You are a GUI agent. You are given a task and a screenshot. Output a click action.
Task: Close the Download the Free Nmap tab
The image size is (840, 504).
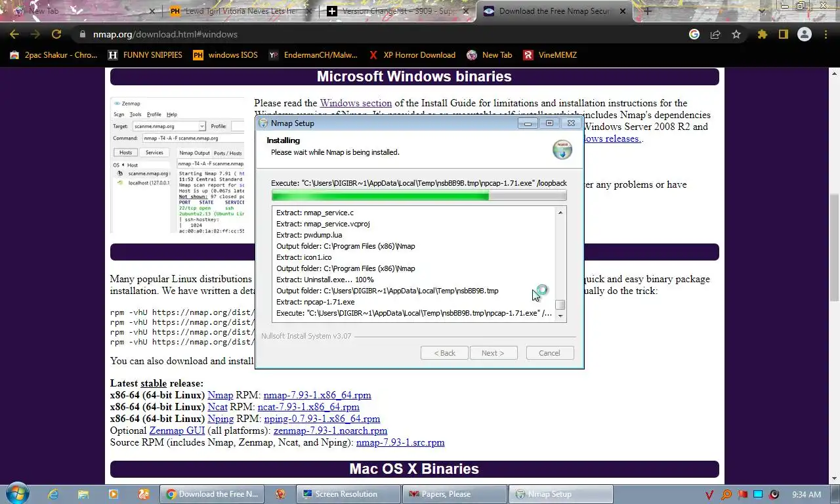(623, 10)
